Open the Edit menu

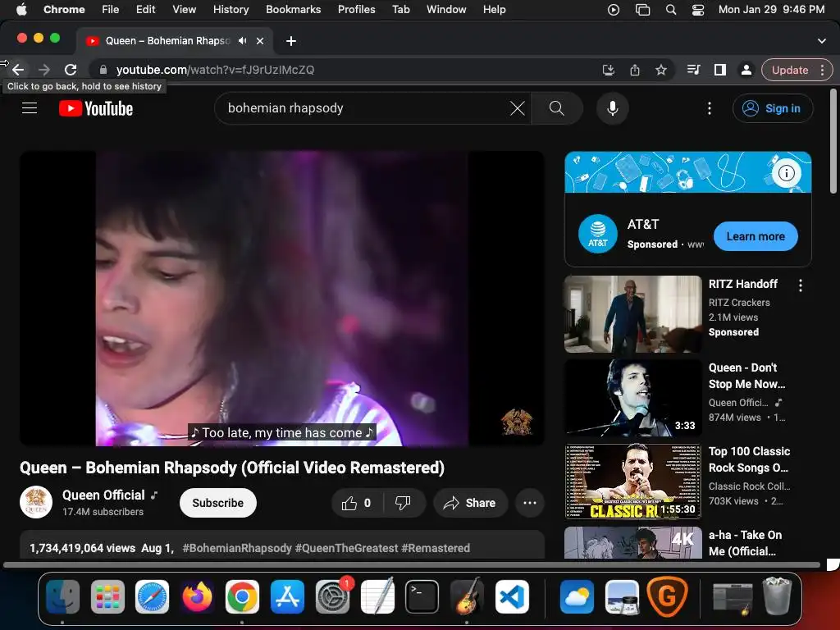145,10
